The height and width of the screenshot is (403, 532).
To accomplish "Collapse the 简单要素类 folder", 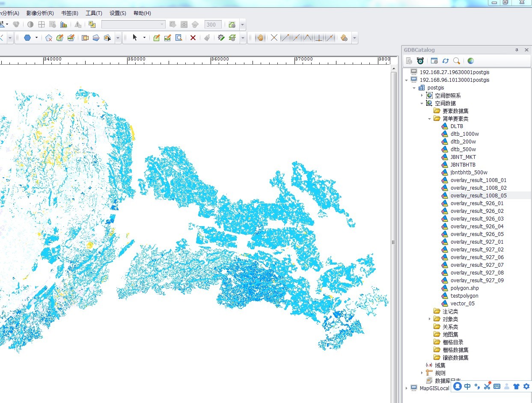I will tap(429, 118).
